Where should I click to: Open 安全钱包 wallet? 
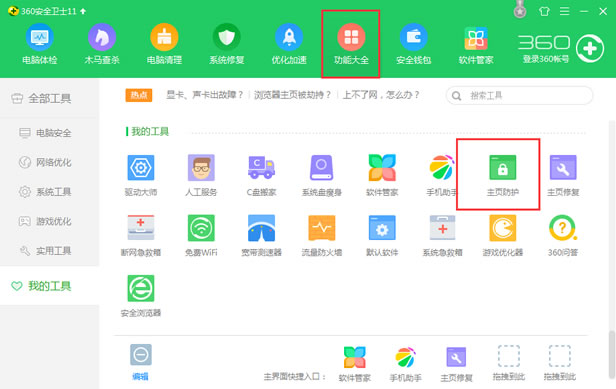point(413,44)
